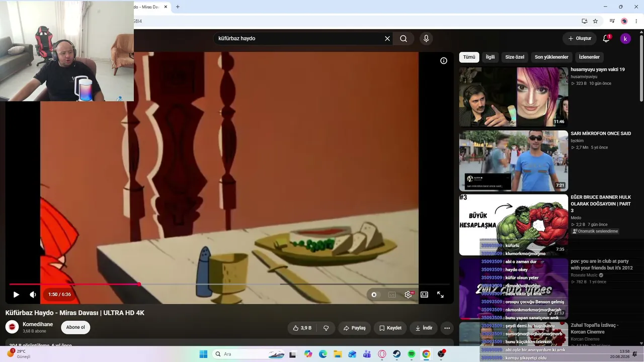Screen dimensions: 644x362
Task: Open Chrome media controls icon
Action: 612,21
